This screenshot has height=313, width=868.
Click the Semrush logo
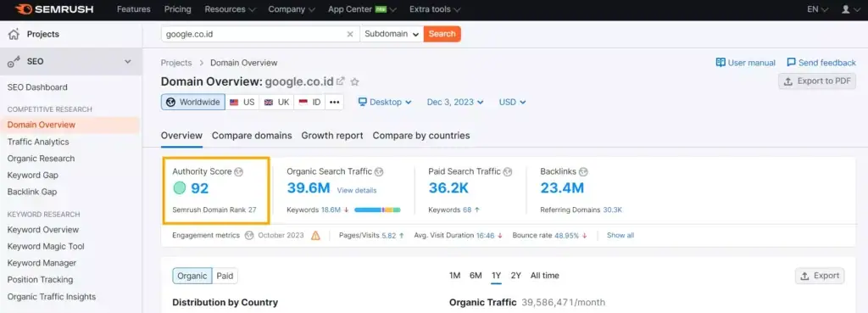tap(55, 9)
